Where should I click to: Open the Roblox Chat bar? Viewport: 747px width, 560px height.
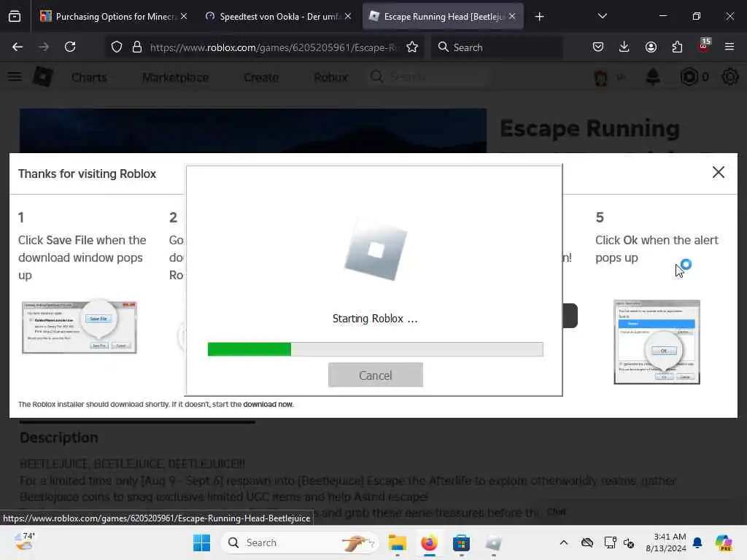pos(557,512)
